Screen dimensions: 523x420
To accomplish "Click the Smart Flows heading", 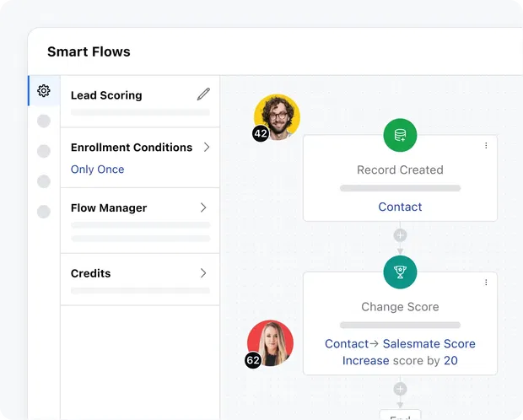I will pyautogui.click(x=89, y=51).
